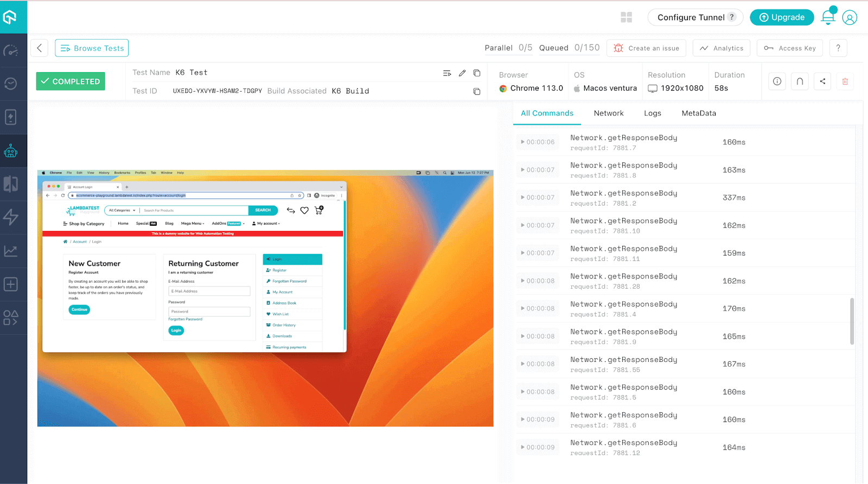
Task: Click the COMPLETED status badge
Action: 71,81
